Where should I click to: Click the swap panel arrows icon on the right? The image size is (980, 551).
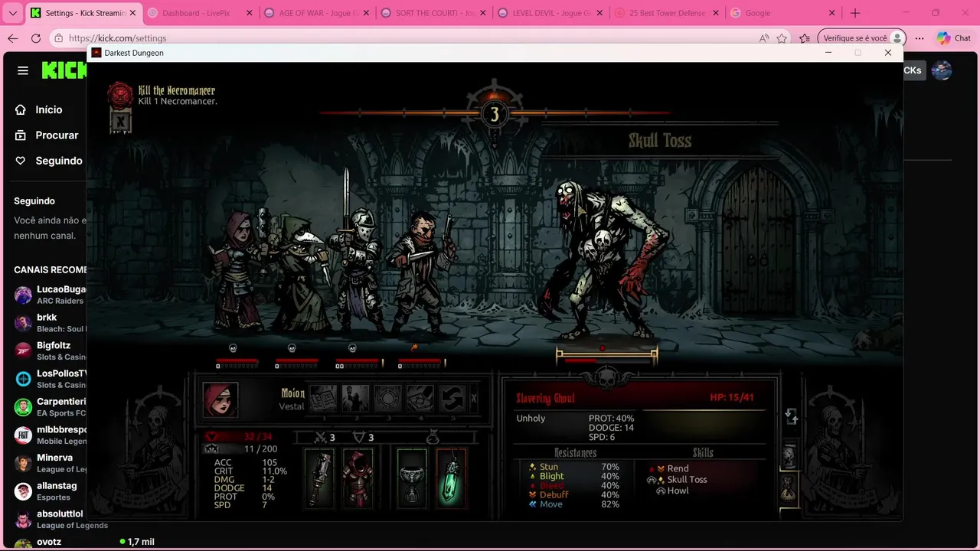[x=792, y=417]
